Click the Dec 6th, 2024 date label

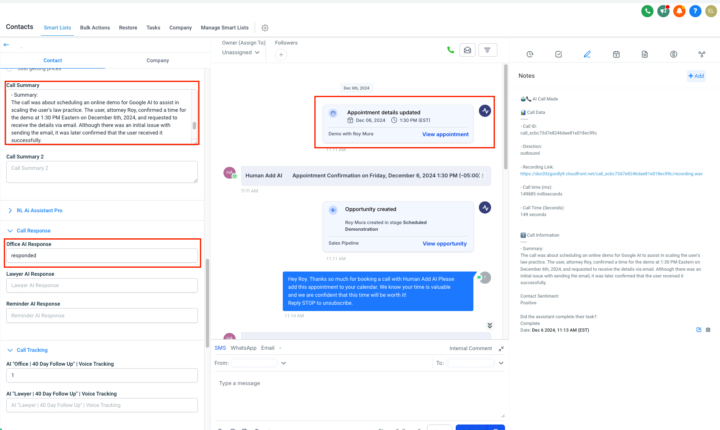tap(356, 88)
